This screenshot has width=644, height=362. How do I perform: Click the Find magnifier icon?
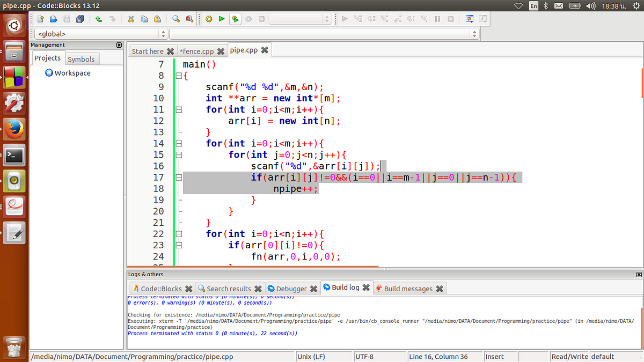point(176,19)
